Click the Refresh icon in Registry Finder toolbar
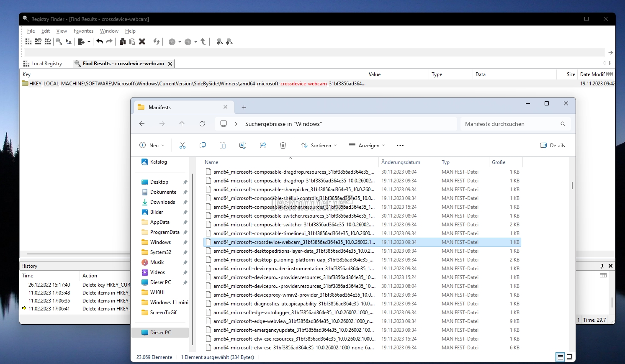The width and height of the screenshot is (625, 364). pyautogui.click(x=157, y=41)
